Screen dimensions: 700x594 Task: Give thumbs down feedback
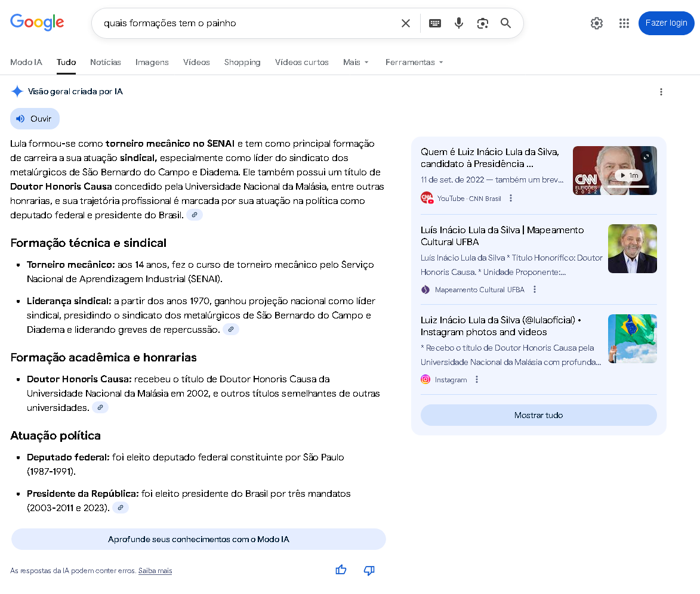pyautogui.click(x=369, y=570)
